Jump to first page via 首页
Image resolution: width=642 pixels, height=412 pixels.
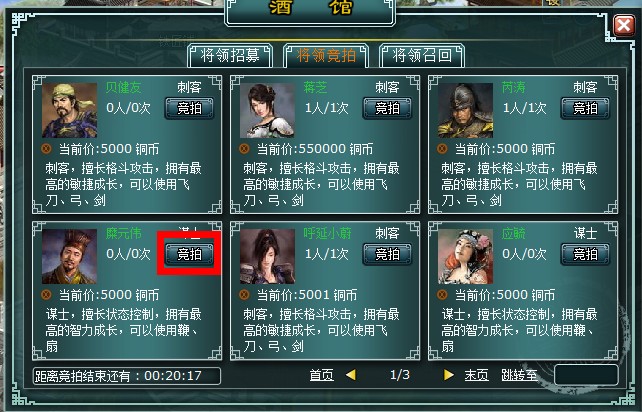click(x=321, y=375)
